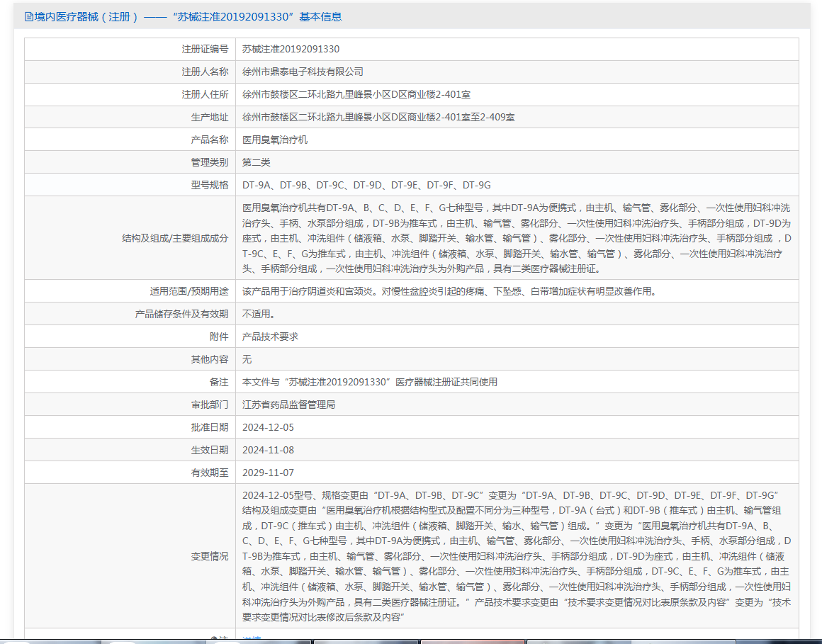Click the 结构及组成/主要组成成分 row label
The height and width of the screenshot is (644, 822).
point(175,239)
